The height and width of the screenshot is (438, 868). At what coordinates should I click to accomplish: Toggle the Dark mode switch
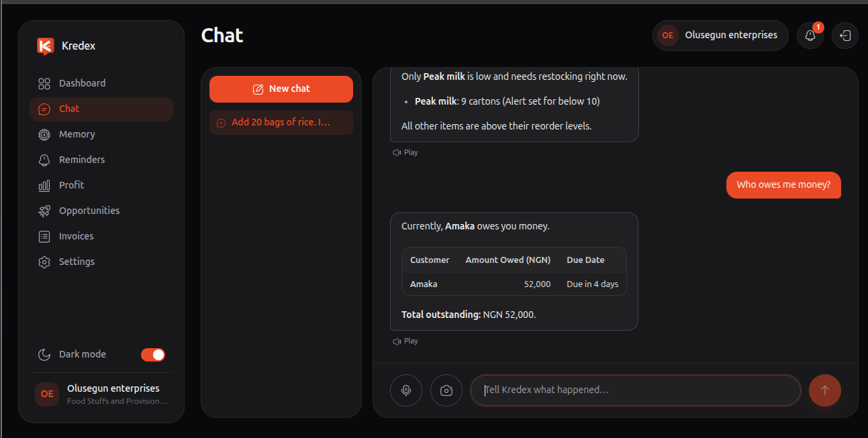click(153, 355)
